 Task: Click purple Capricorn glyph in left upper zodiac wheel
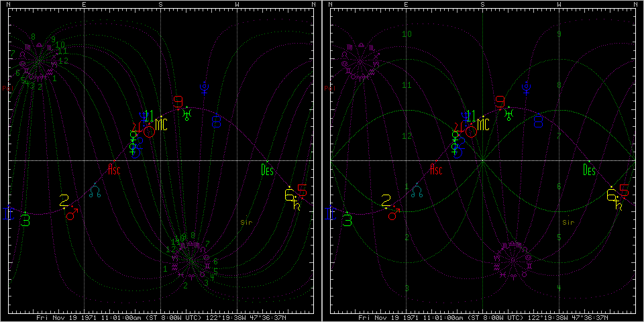tap(54, 64)
